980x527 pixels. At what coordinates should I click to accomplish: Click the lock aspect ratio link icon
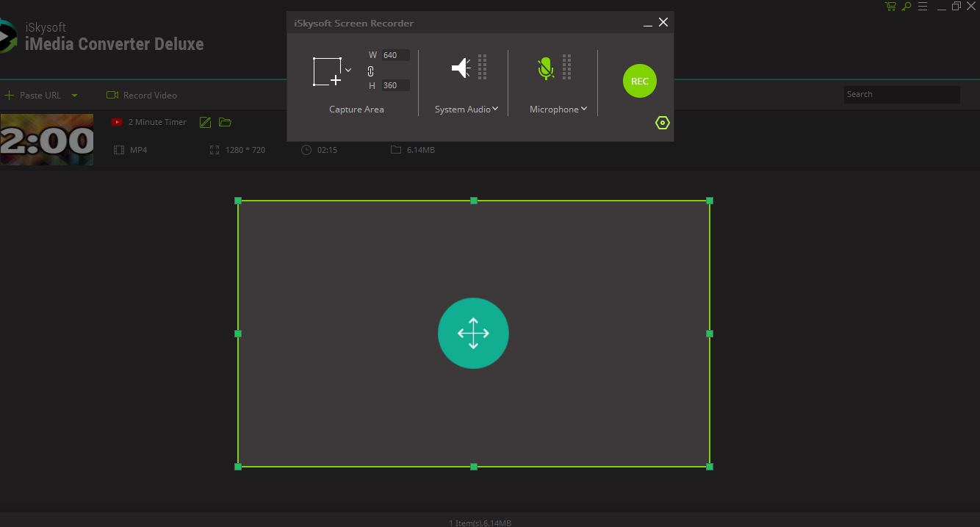coord(370,71)
